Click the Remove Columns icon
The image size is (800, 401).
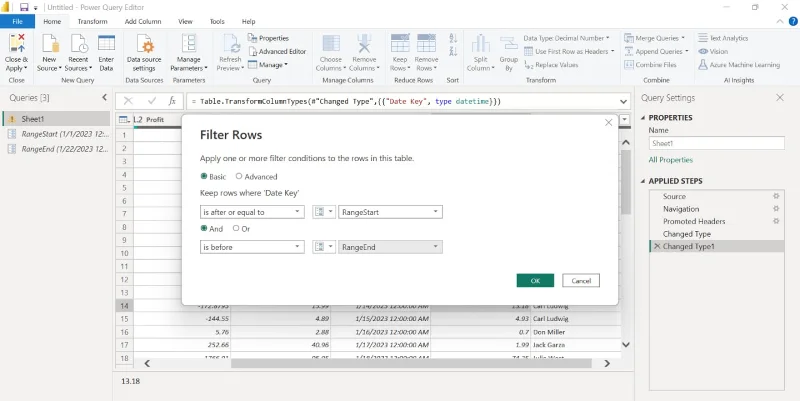[364, 44]
